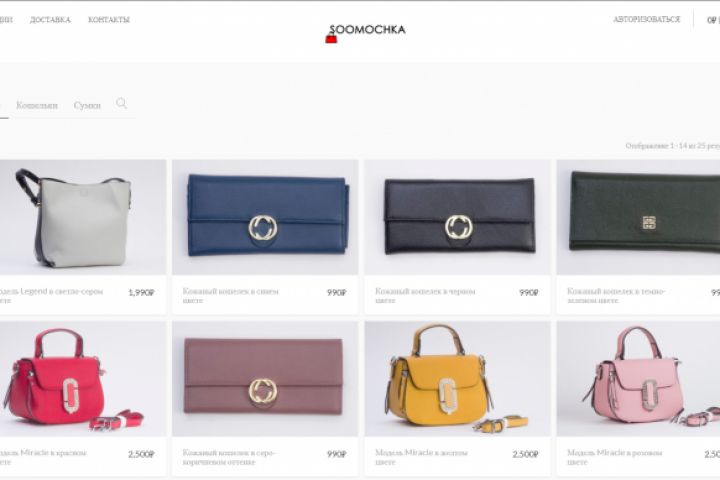This screenshot has height=480, width=720.
Task: Click the Авторизоваться link
Action: (x=647, y=19)
